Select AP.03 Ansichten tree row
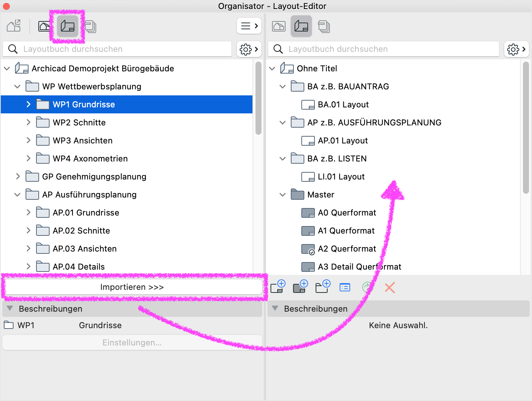This screenshot has width=532, height=401. [x=127, y=249]
